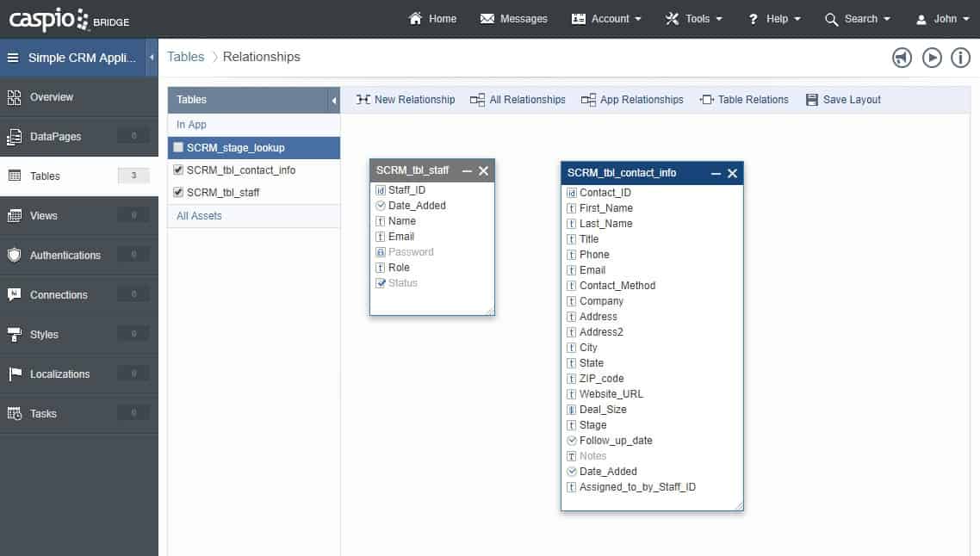Click the play video tutorial icon
The height and width of the screenshot is (556, 980).
(x=932, y=58)
